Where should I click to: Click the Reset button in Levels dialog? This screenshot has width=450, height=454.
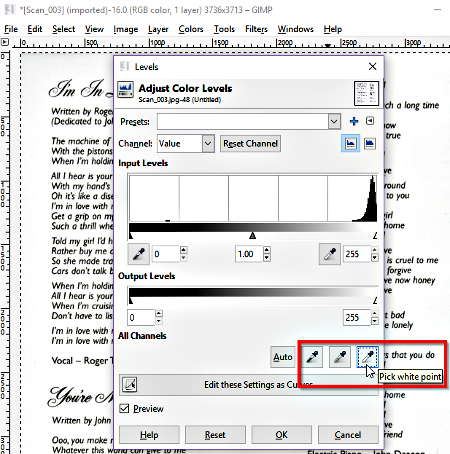point(215,435)
